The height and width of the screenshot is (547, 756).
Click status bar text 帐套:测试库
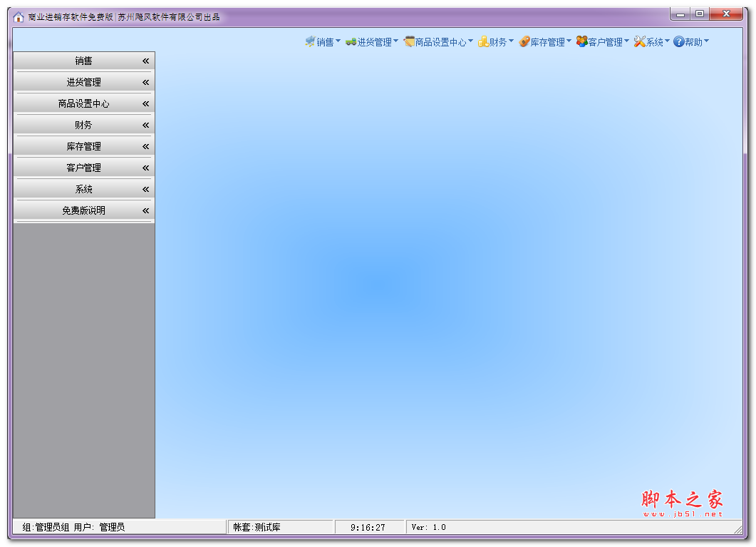tap(257, 527)
